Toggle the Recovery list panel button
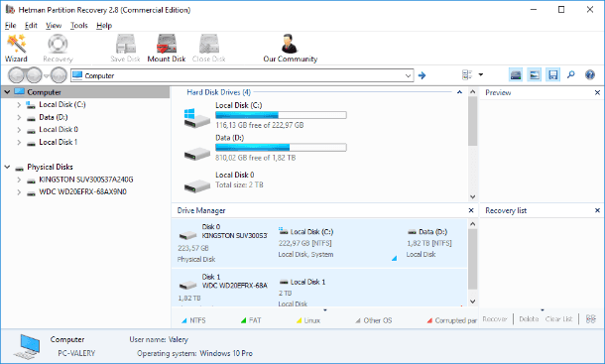The height and width of the screenshot is (364, 605). tap(552, 75)
